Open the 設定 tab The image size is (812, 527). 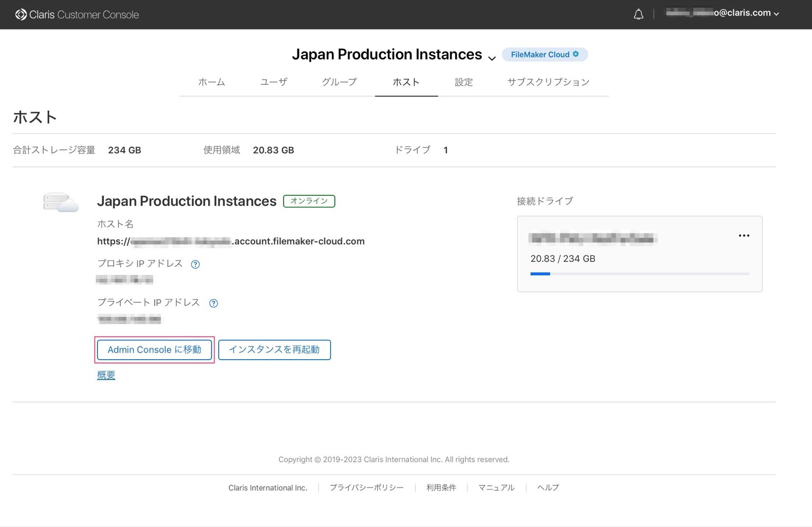click(x=463, y=82)
